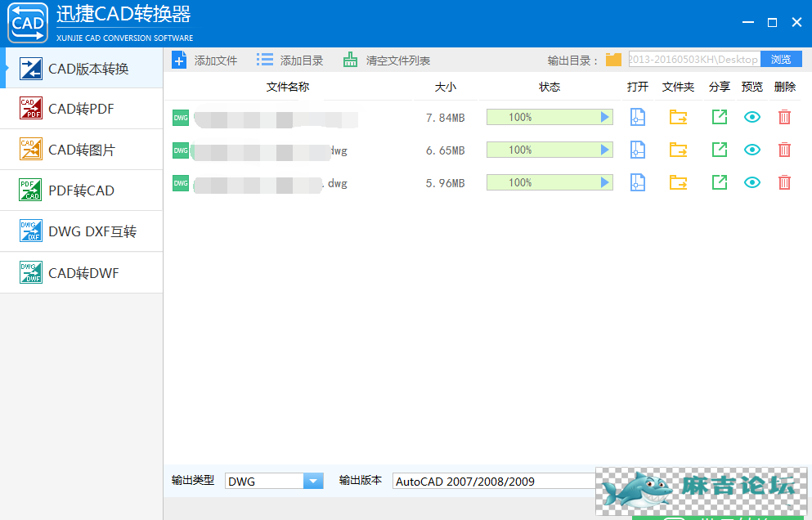Open the CAD转DWF sidebar tab
The width and height of the screenshot is (812, 520).
81,273
